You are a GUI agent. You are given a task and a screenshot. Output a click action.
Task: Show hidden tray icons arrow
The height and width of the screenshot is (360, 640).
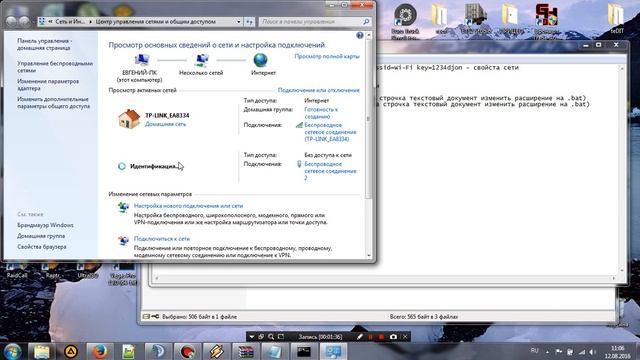pos(547,352)
